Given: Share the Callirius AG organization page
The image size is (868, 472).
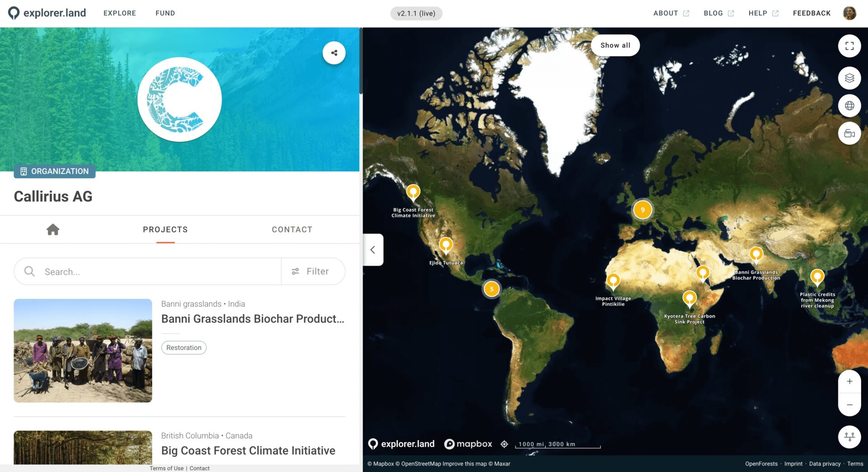Looking at the screenshot, I should [334, 53].
